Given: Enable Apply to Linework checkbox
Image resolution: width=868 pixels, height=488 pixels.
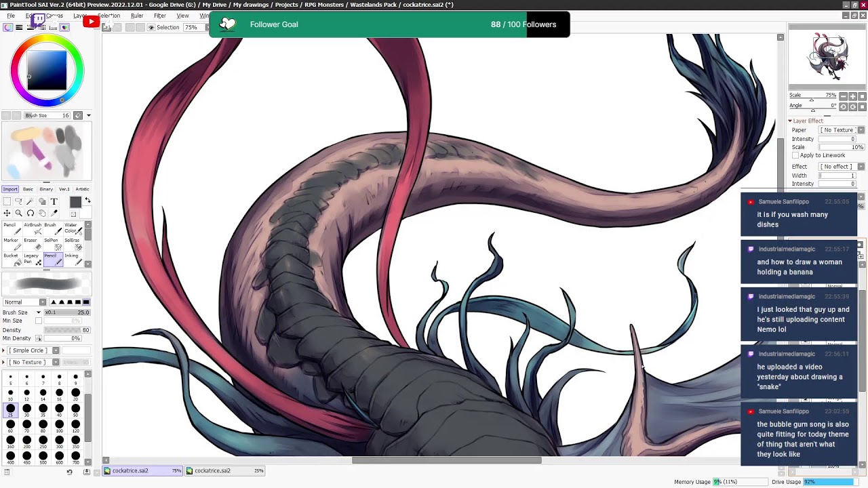Looking at the screenshot, I should click(x=795, y=155).
